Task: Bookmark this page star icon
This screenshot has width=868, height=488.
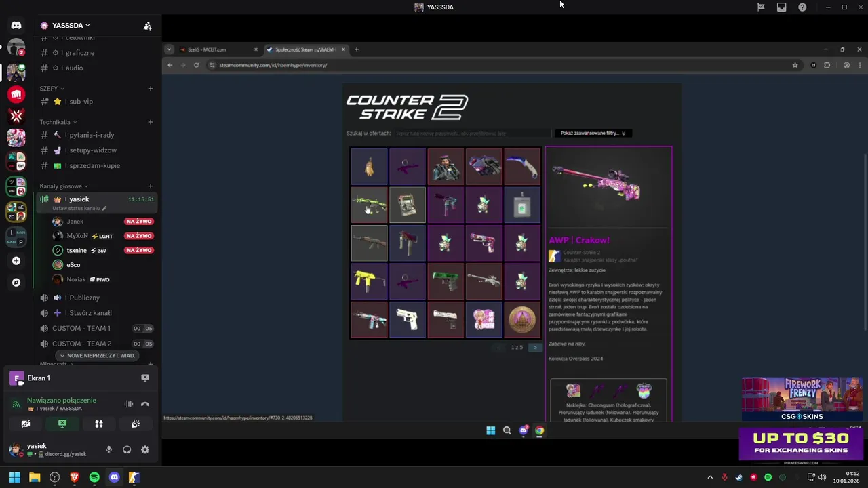Action: coord(795,65)
